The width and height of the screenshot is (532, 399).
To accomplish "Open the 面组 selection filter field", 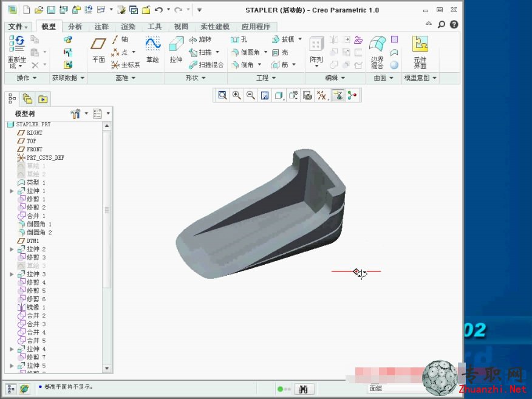I will pos(395,389).
